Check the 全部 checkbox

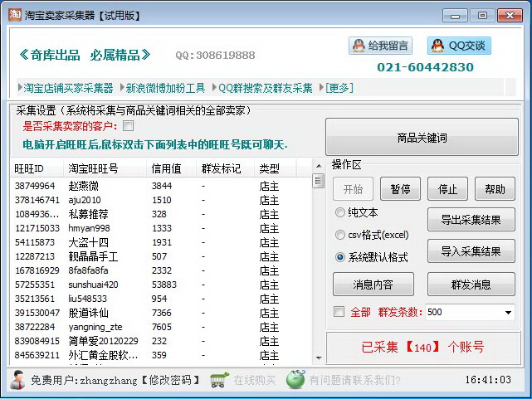339,312
